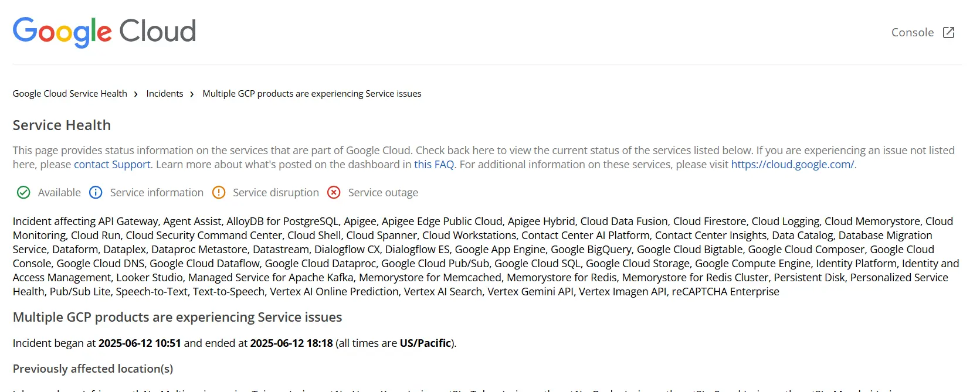Image resolution: width=980 pixels, height=392 pixels.
Task: Open the Incidents breadcrumb
Action: (x=165, y=94)
